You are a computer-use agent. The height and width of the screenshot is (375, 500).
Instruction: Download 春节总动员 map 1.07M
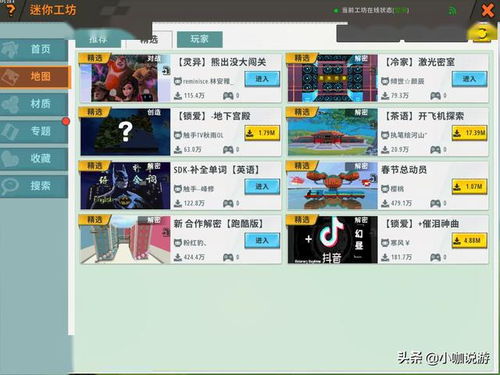click(x=469, y=187)
